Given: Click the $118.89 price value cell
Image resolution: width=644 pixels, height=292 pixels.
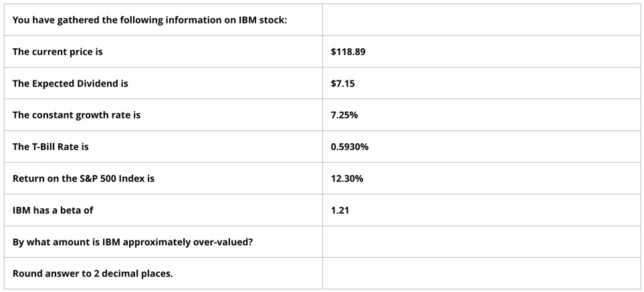Looking at the screenshot, I should click(481, 52).
